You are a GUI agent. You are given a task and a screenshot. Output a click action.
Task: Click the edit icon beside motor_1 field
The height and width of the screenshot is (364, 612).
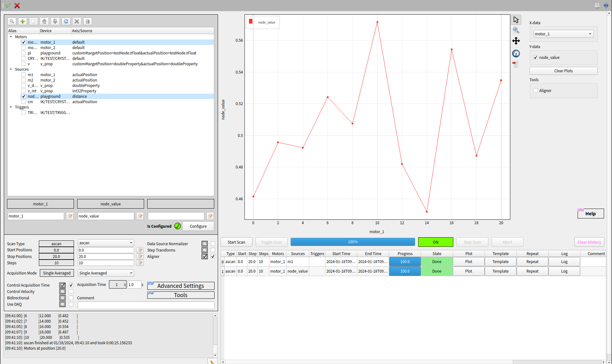pyautogui.click(x=70, y=216)
